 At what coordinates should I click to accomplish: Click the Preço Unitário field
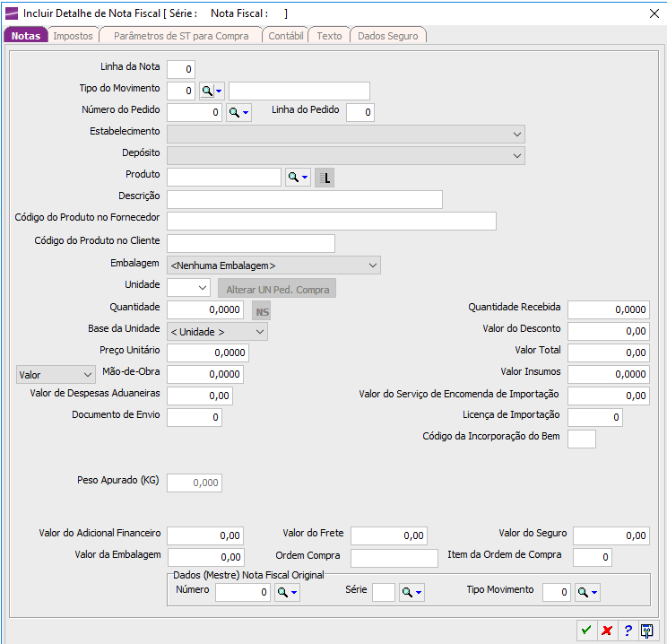(x=208, y=352)
